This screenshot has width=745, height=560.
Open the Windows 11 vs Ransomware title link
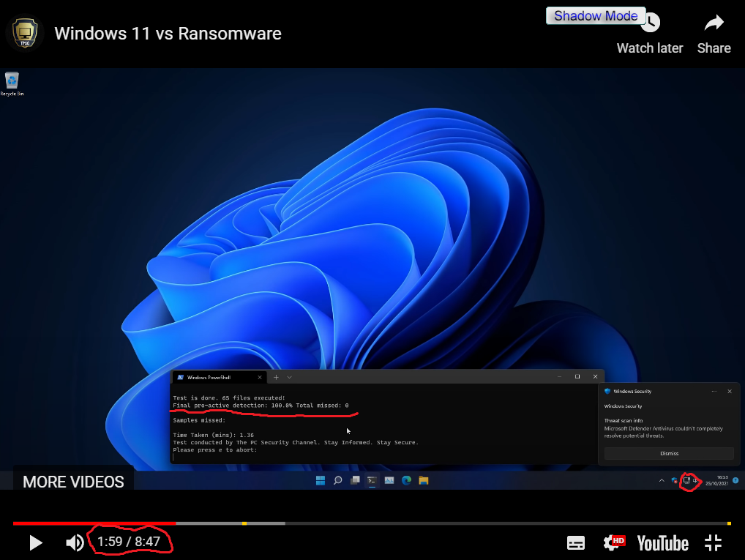point(168,34)
